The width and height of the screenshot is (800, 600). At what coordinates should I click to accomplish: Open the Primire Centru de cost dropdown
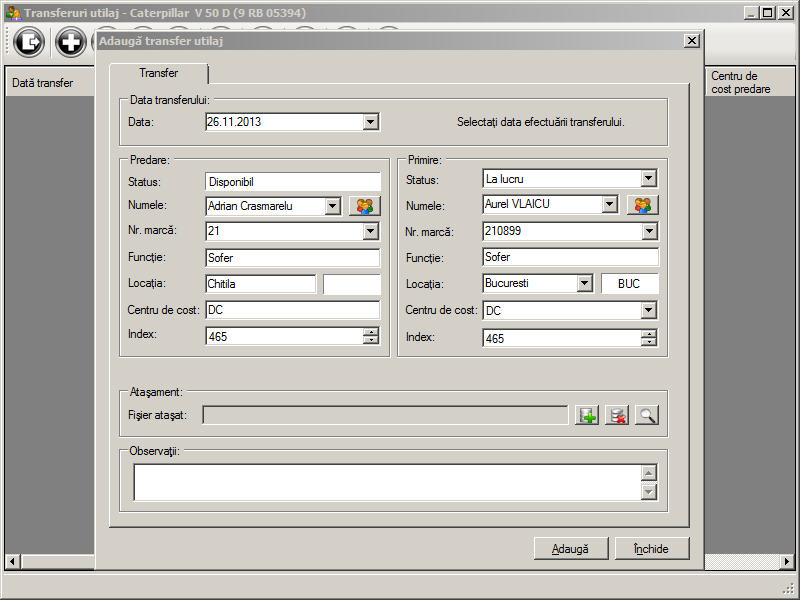[x=648, y=310]
